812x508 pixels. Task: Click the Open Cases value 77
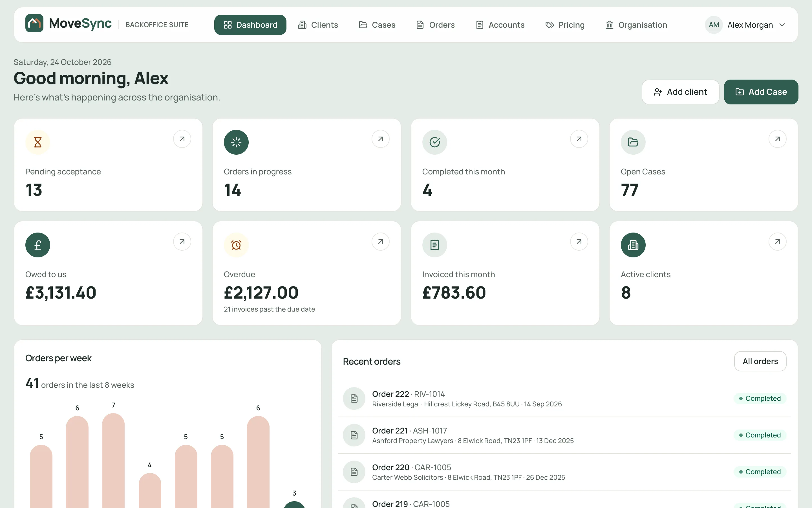click(x=630, y=190)
